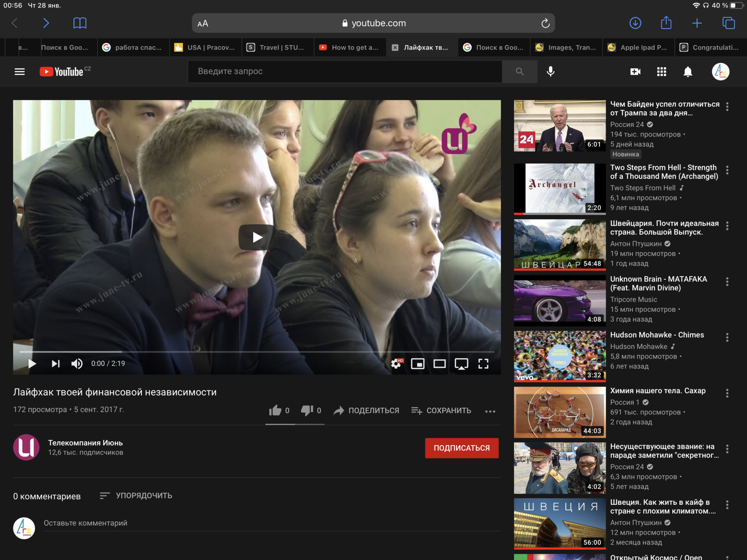Toggle theater mode
Image resolution: width=747 pixels, height=560 pixels.
(439, 363)
